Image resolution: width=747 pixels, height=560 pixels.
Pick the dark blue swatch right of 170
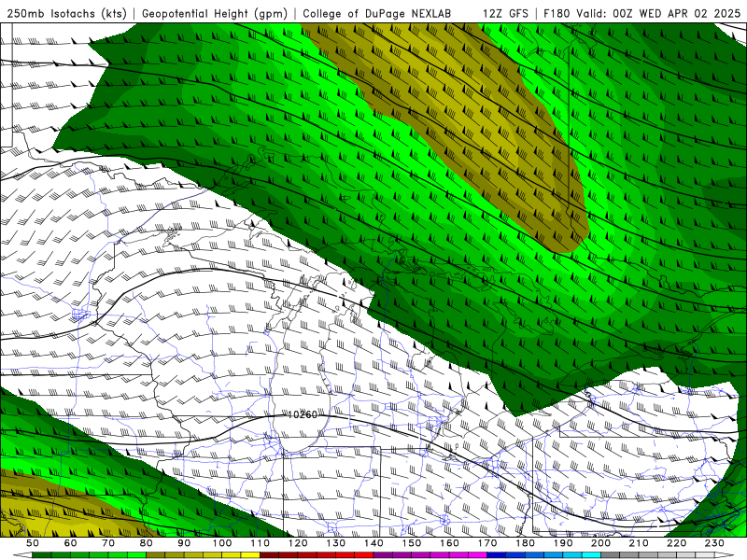497,555
